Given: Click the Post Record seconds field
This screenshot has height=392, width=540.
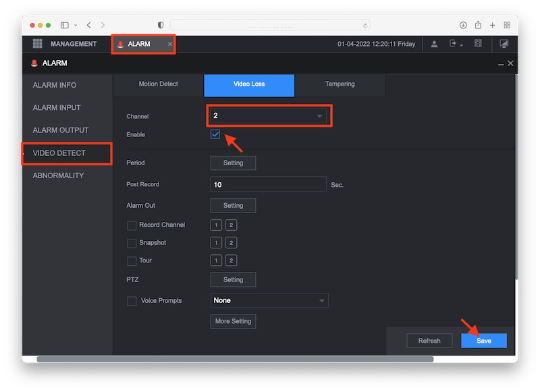Looking at the screenshot, I should 268,184.
